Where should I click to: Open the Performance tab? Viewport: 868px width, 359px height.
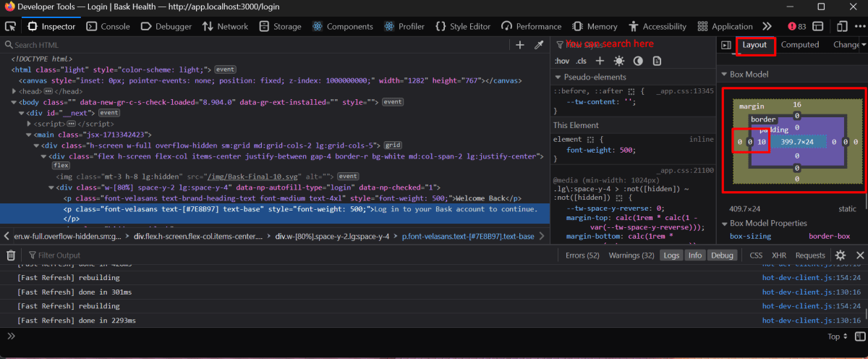point(531,27)
